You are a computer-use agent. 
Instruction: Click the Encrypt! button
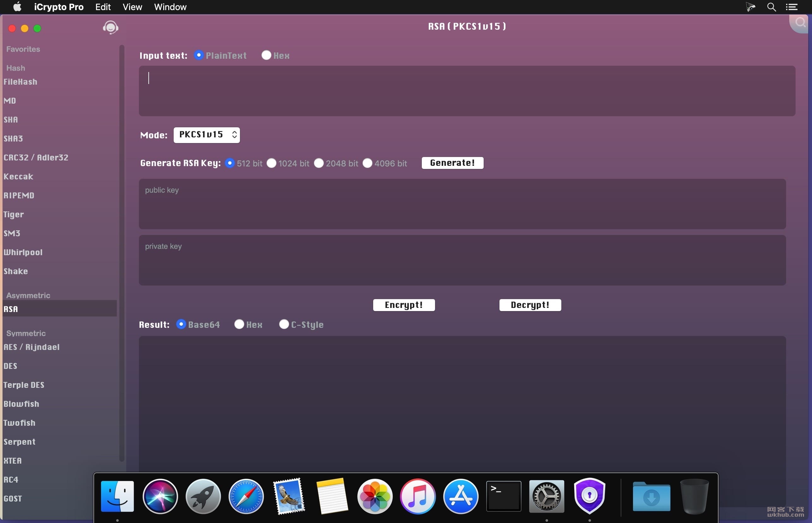point(403,305)
